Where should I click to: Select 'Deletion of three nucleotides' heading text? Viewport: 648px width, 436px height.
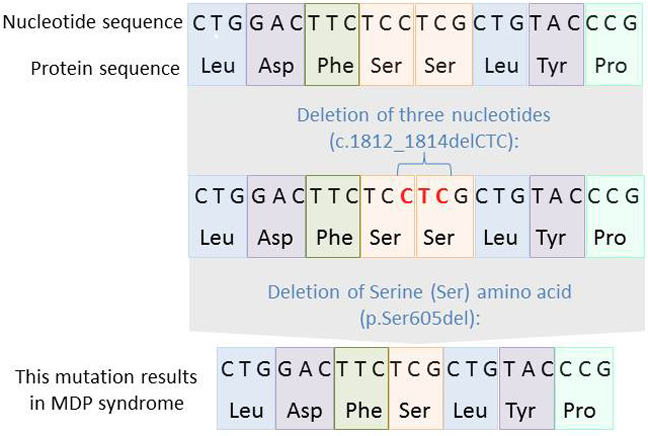pos(423,115)
